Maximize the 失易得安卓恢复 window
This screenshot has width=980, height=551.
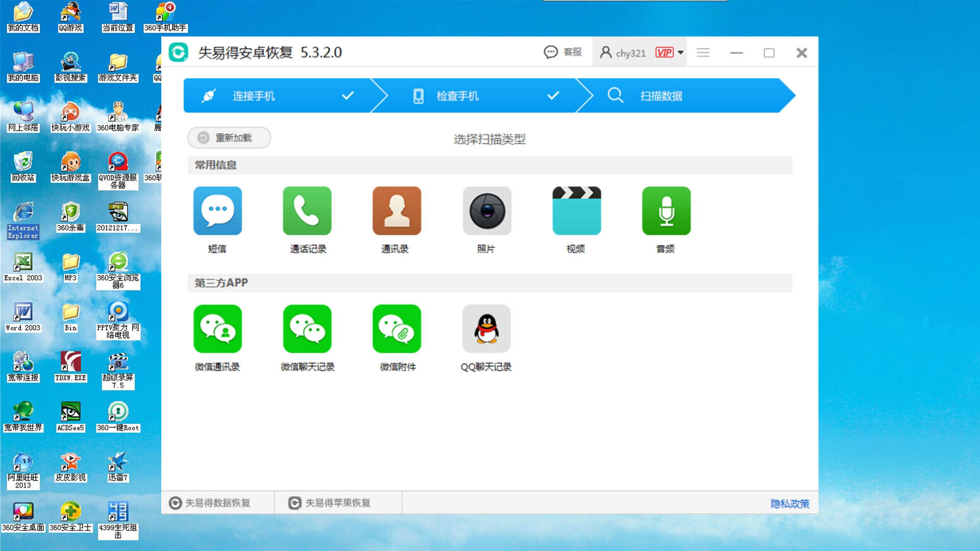tap(769, 53)
